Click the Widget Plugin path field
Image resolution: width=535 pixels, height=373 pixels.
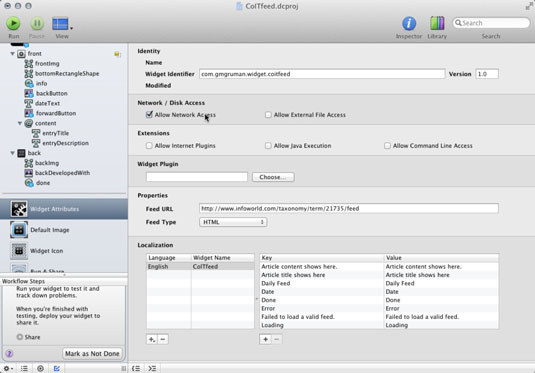click(197, 177)
